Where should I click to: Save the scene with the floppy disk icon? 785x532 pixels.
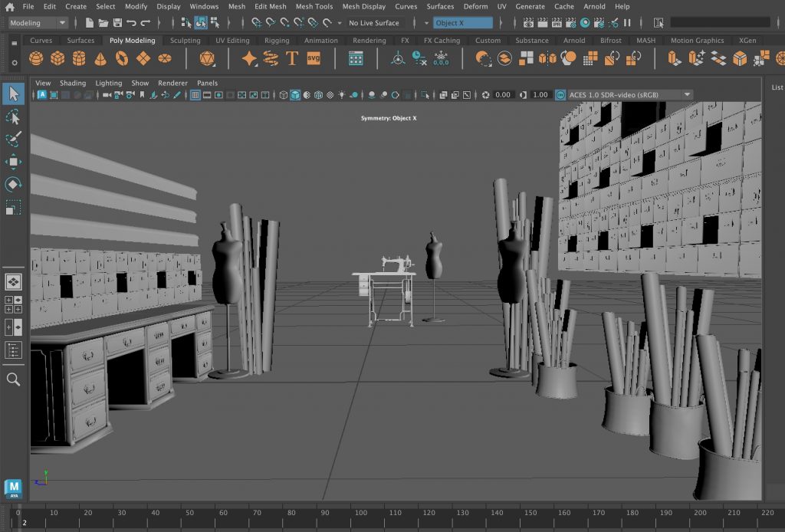(x=117, y=23)
